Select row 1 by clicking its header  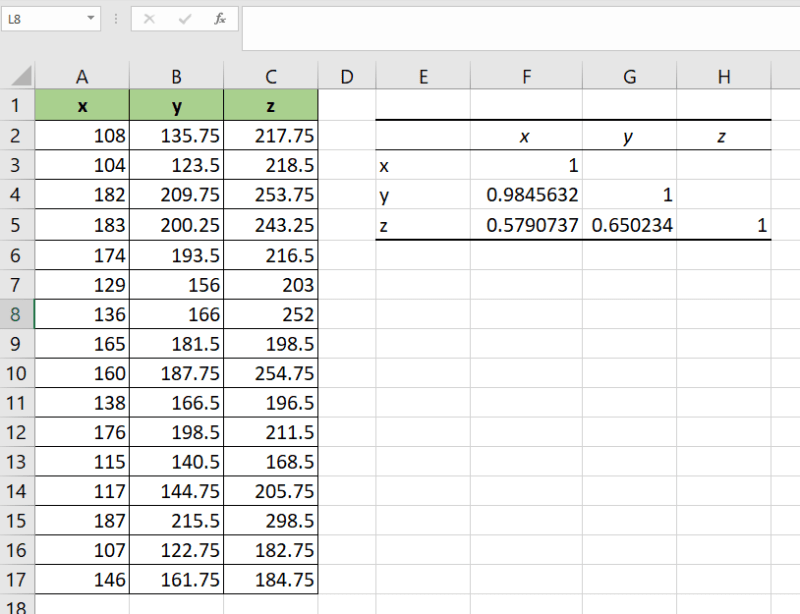point(18,105)
